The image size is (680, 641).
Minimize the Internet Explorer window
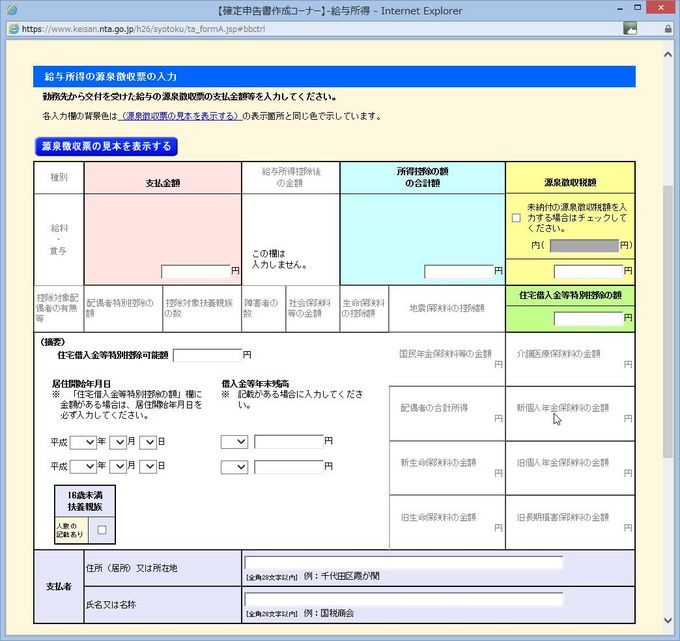[620, 9]
